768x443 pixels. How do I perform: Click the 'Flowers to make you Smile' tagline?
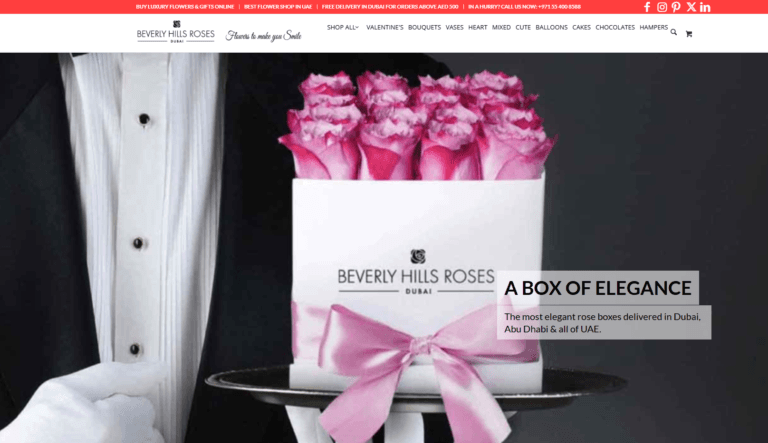(264, 35)
